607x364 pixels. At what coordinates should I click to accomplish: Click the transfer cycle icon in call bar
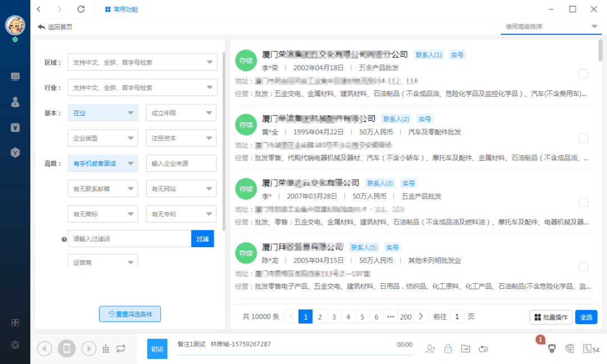click(x=483, y=348)
